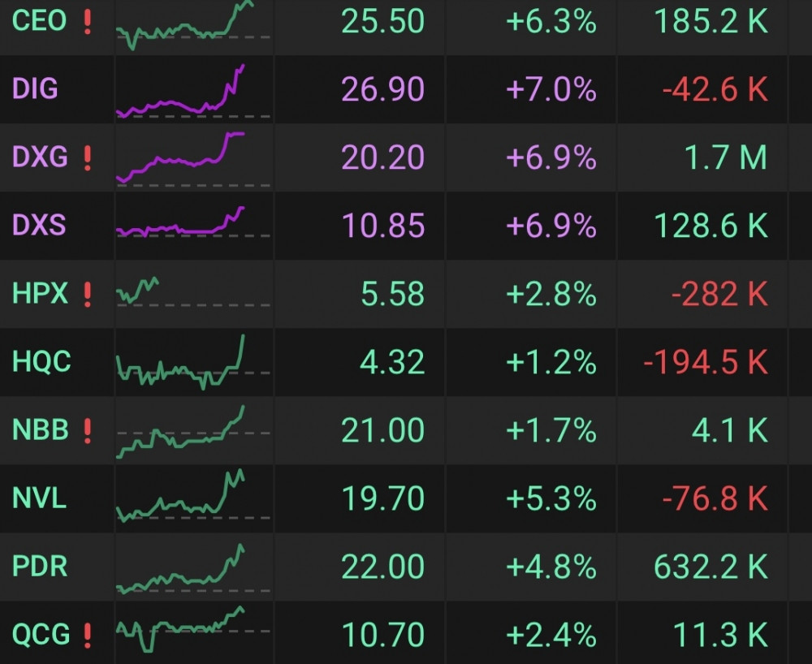Open the warning icon beside HPX

88,294
